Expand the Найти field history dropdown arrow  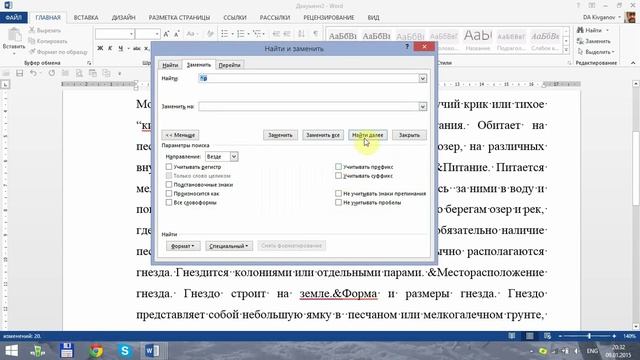click(422, 78)
